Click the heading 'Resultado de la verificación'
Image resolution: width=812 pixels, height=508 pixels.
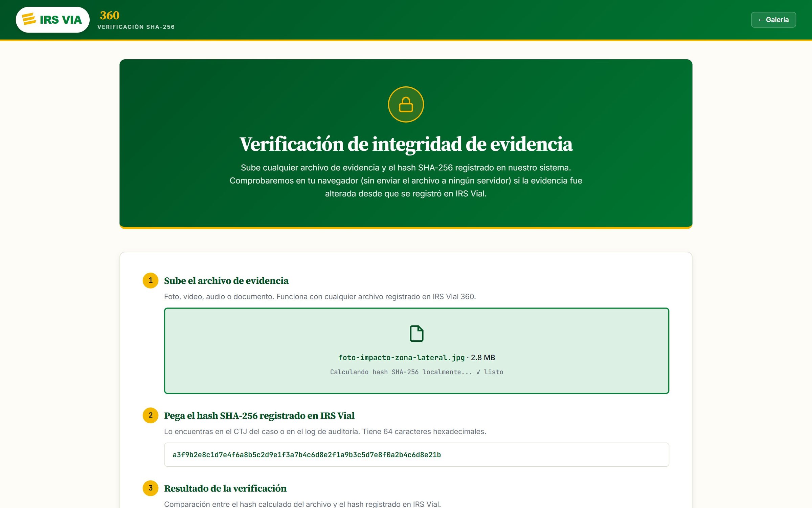(x=225, y=488)
